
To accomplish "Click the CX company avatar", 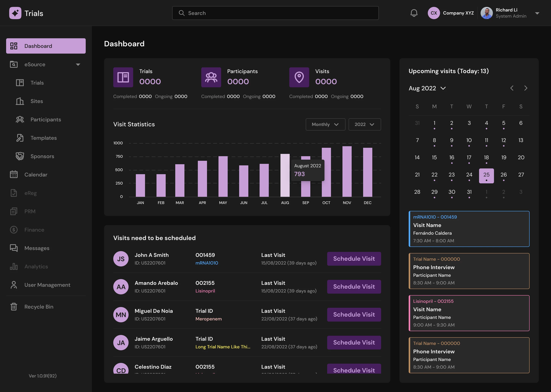I will pyautogui.click(x=434, y=13).
